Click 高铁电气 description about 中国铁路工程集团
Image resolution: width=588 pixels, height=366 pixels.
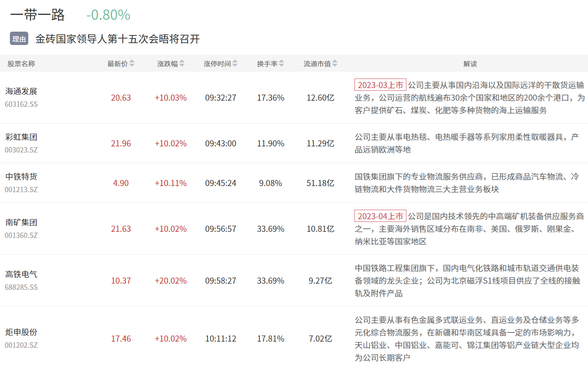point(467,281)
